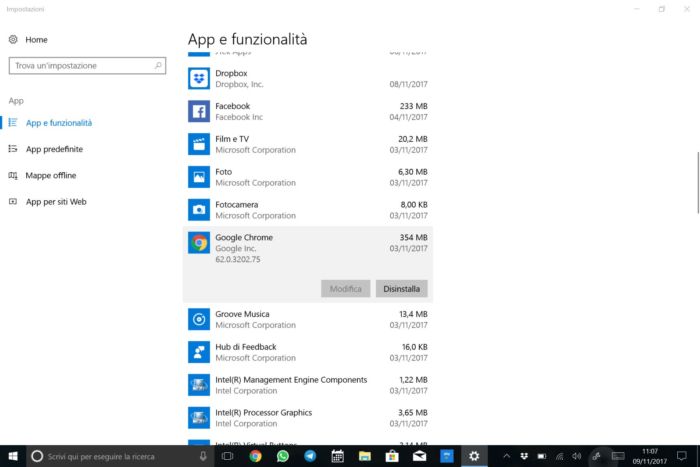Viewport: 700px width, 467px height.
Task: Click Intel(R) Processor Graphics name
Action: 264,413
